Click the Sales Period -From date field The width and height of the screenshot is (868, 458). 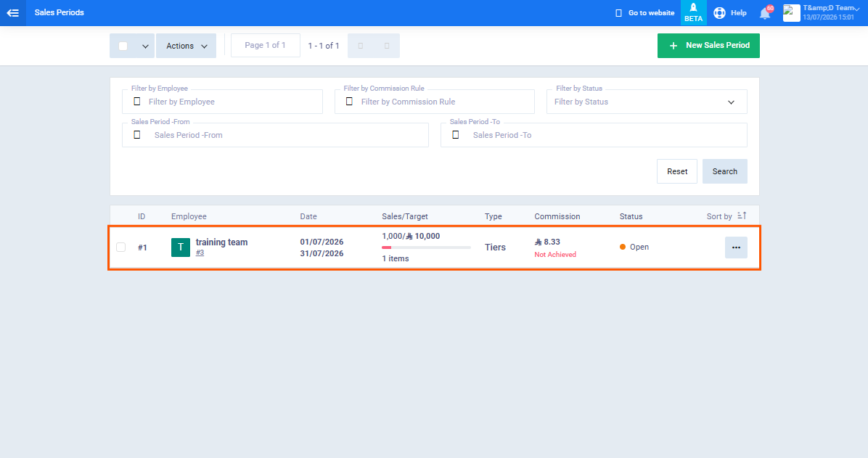pos(275,135)
